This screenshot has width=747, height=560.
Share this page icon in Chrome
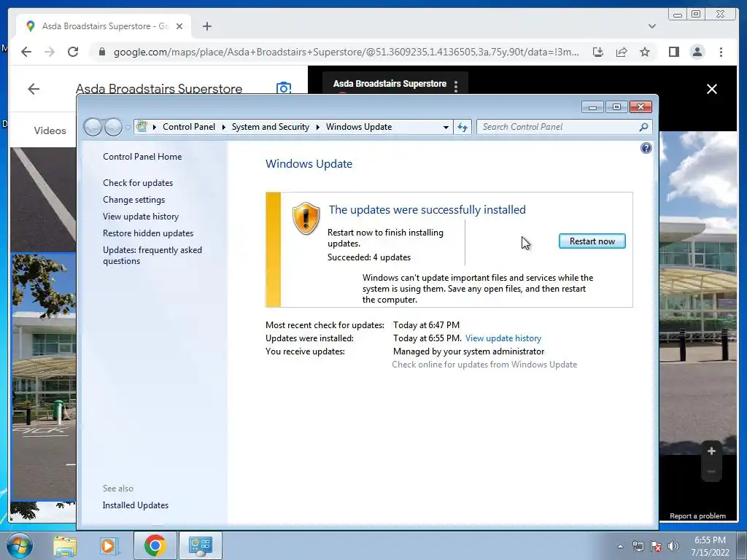click(622, 52)
